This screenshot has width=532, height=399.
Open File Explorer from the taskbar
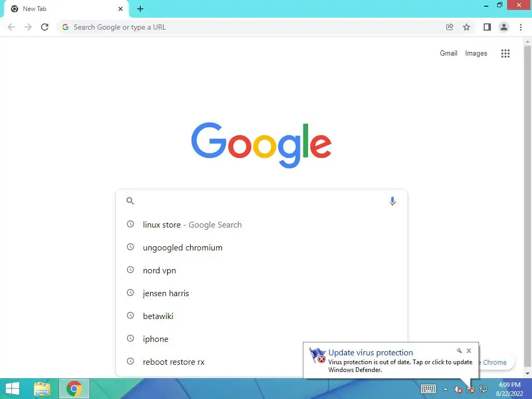42,389
